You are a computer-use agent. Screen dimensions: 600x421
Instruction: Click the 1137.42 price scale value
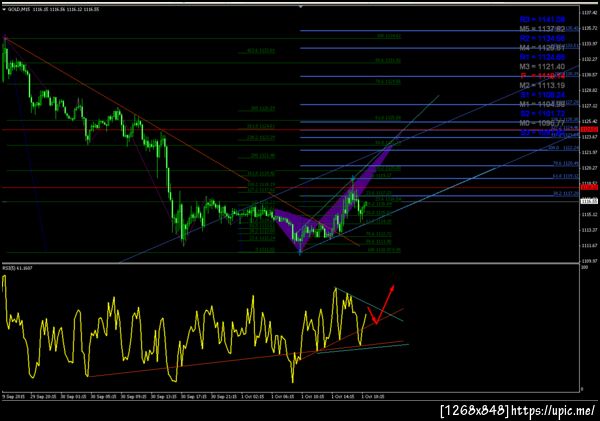point(589,13)
